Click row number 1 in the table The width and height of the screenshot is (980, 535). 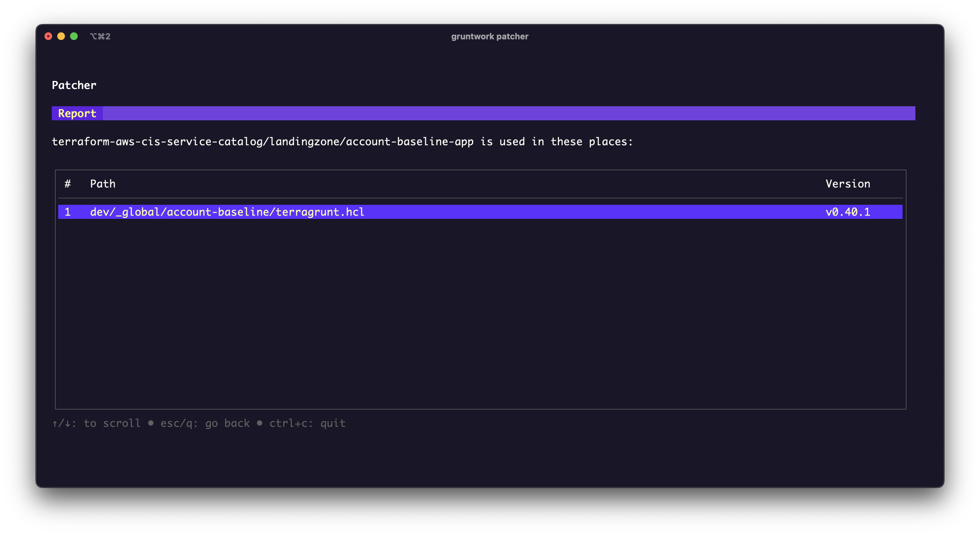pyautogui.click(x=68, y=212)
